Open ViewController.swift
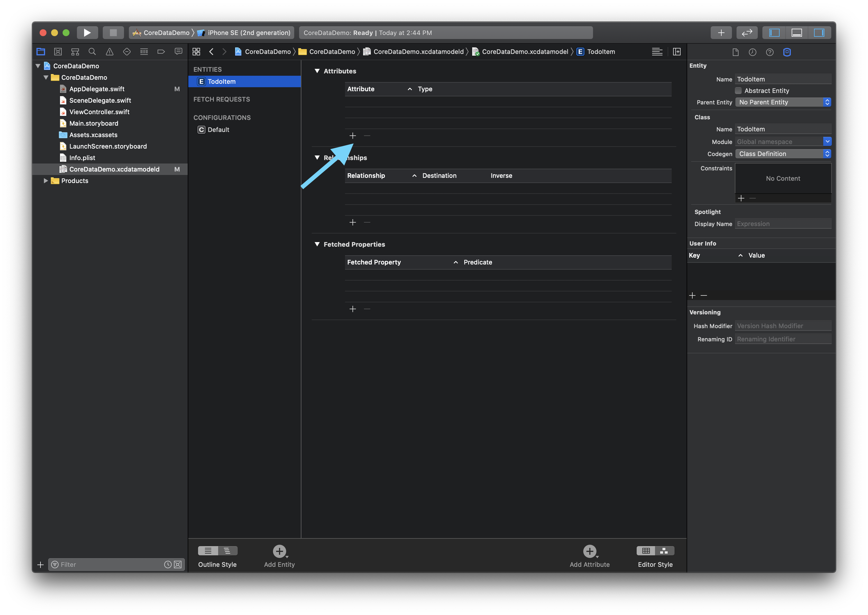This screenshot has width=868, height=615. click(x=99, y=112)
